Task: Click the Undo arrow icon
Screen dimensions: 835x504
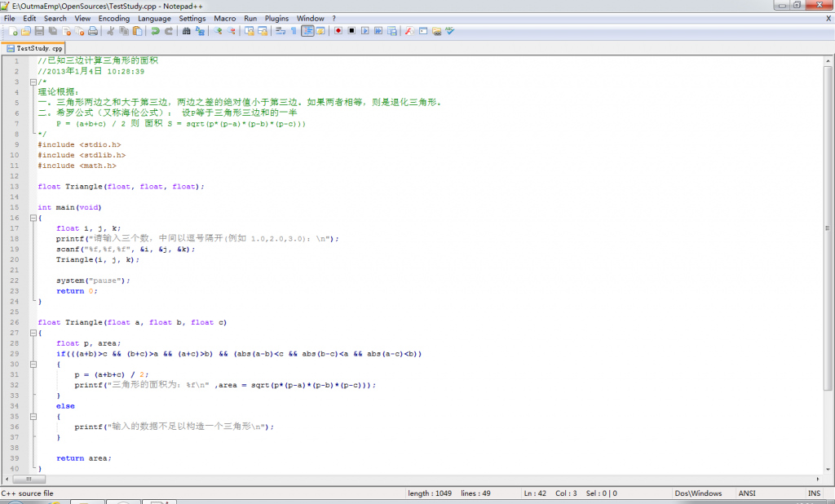Action: coord(155,31)
